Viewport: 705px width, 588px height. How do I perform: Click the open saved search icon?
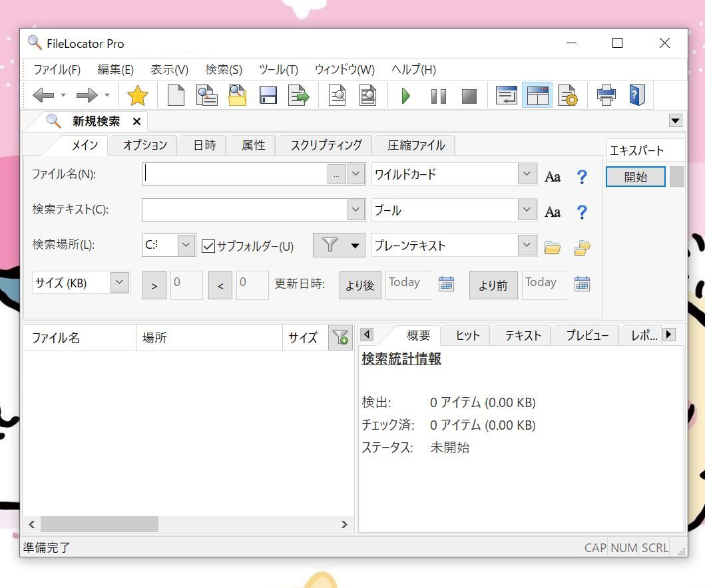coord(207,95)
